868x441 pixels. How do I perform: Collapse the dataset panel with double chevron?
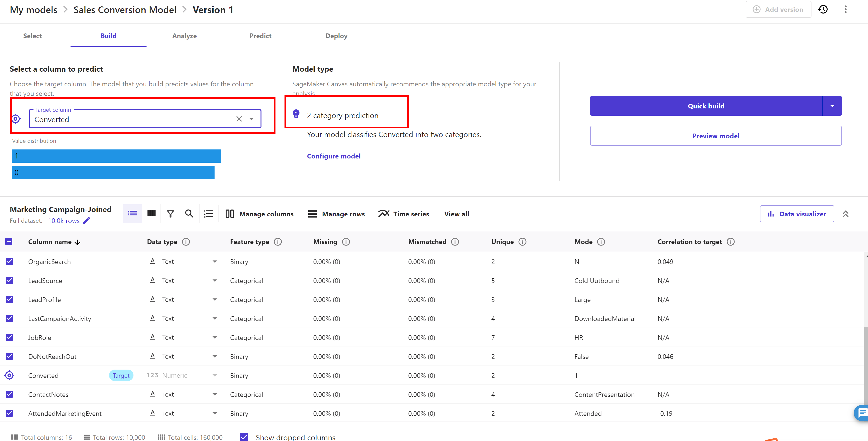pos(845,214)
